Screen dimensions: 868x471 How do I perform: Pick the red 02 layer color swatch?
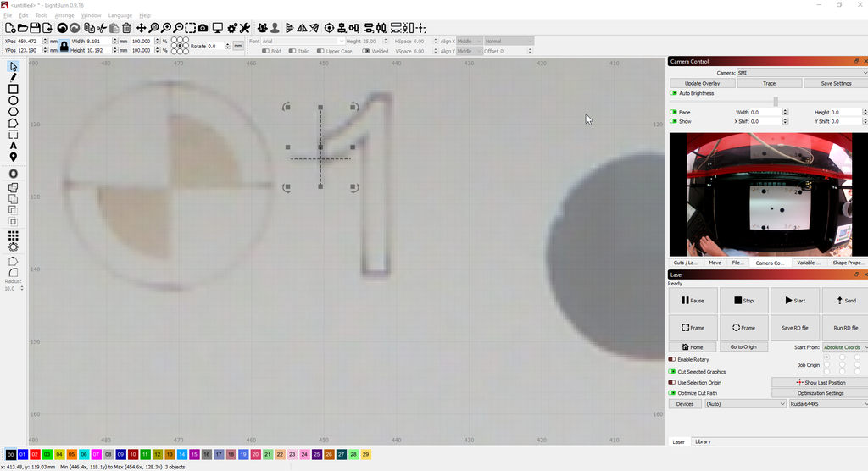tap(35, 455)
